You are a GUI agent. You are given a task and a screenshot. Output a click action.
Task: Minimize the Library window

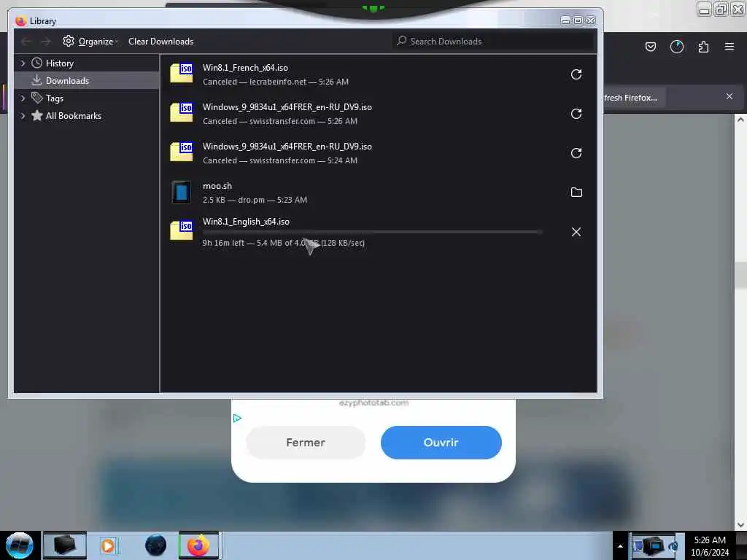pyautogui.click(x=565, y=20)
